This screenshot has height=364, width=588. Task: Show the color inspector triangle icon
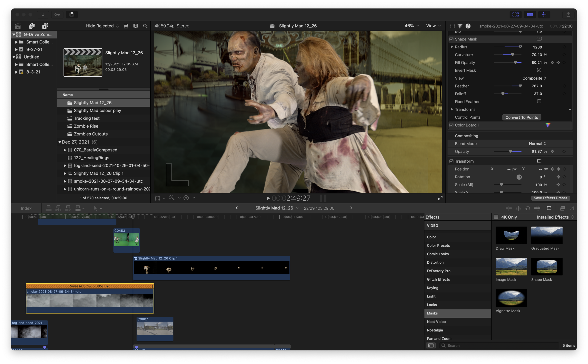[460, 26]
